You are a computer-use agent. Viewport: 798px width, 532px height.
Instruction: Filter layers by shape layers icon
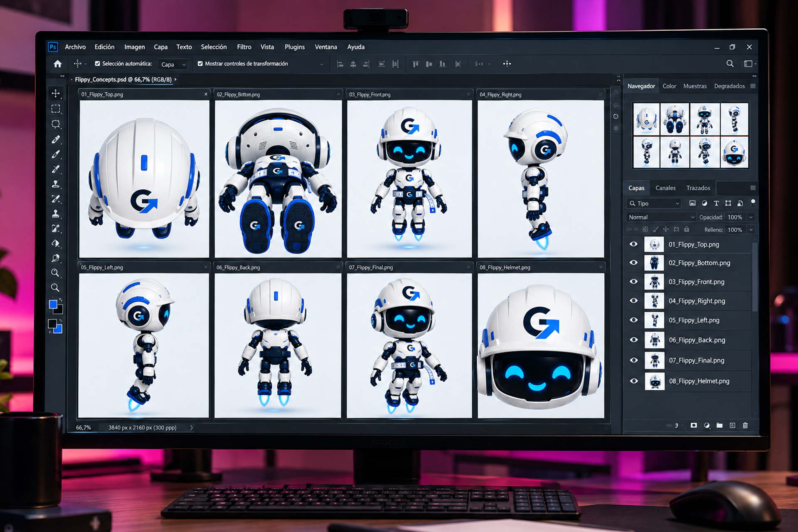tap(728, 203)
